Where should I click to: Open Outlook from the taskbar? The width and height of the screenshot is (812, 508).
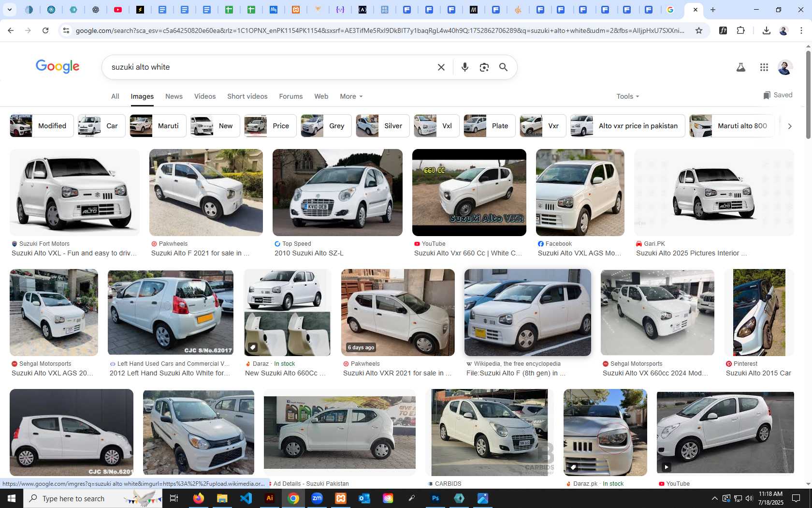364,498
